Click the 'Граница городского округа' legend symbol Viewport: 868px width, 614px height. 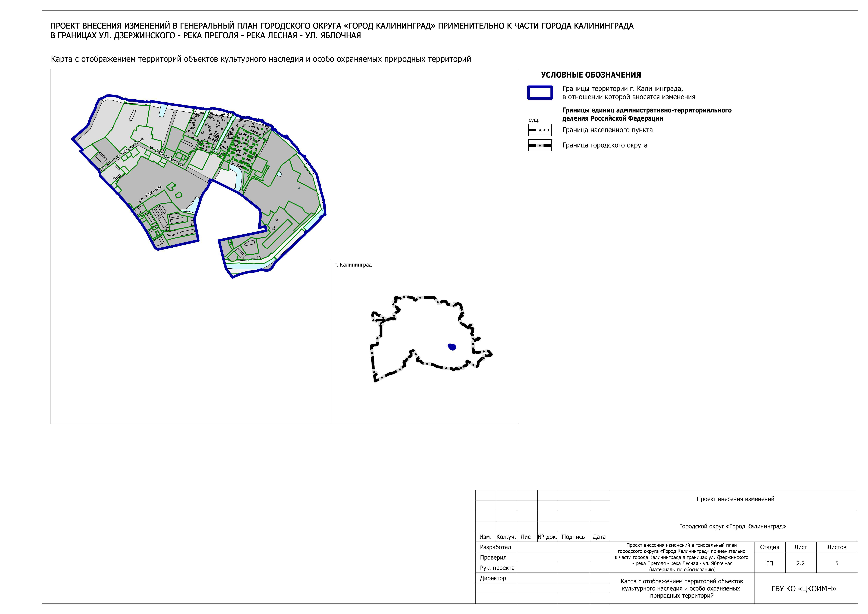pyautogui.click(x=540, y=145)
